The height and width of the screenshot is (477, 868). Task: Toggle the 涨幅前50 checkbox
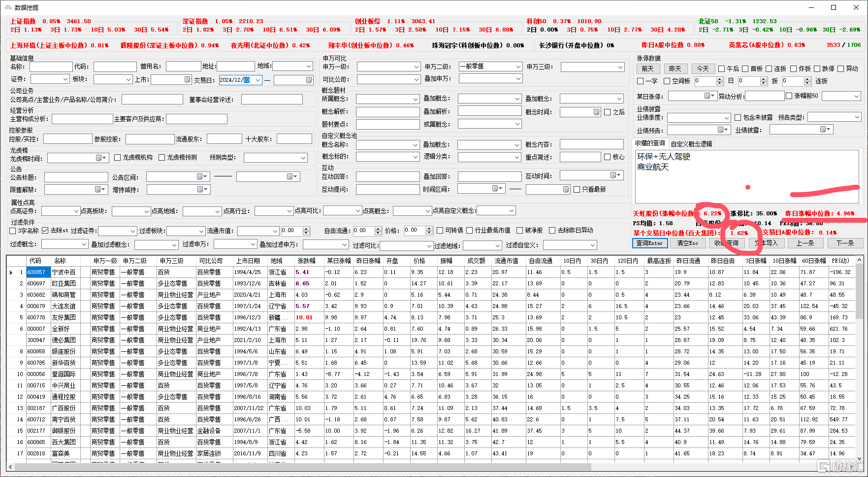(x=789, y=96)
